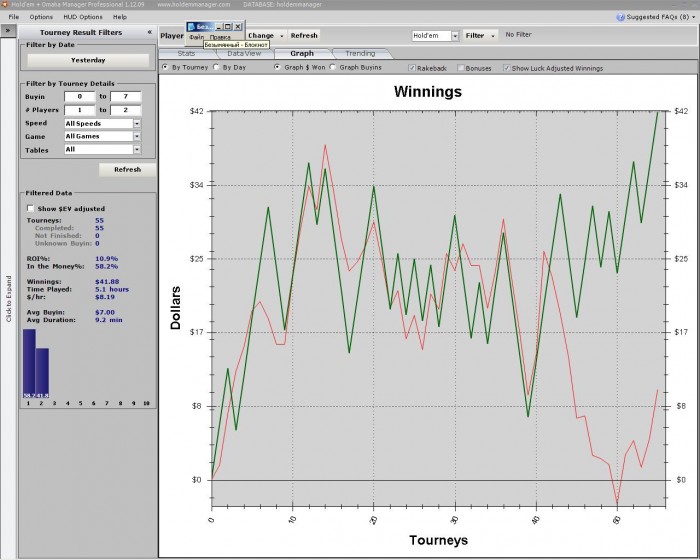Click the second place finish bar
The image size is (700, 560).
pyautogui.click(x=42, y=373)
